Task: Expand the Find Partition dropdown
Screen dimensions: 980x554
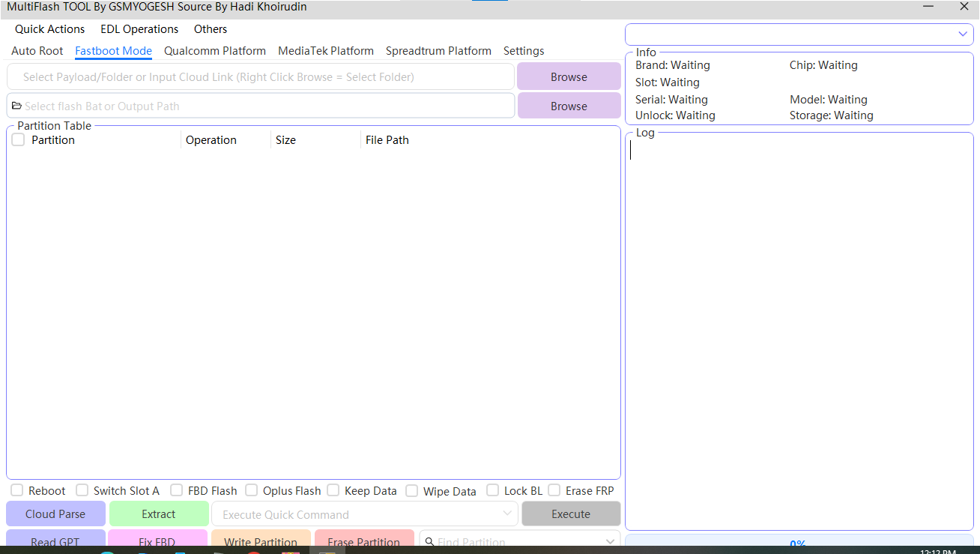Action: click(609, 541)
